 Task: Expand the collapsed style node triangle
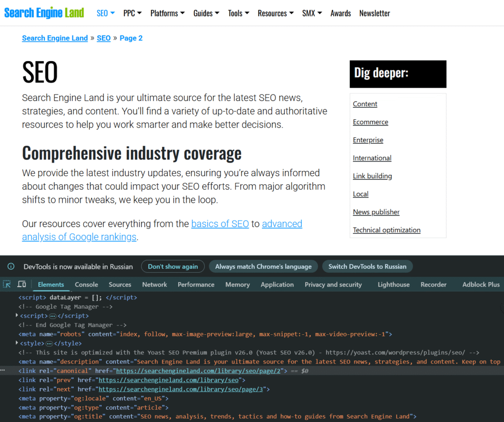tap(17, 343)
